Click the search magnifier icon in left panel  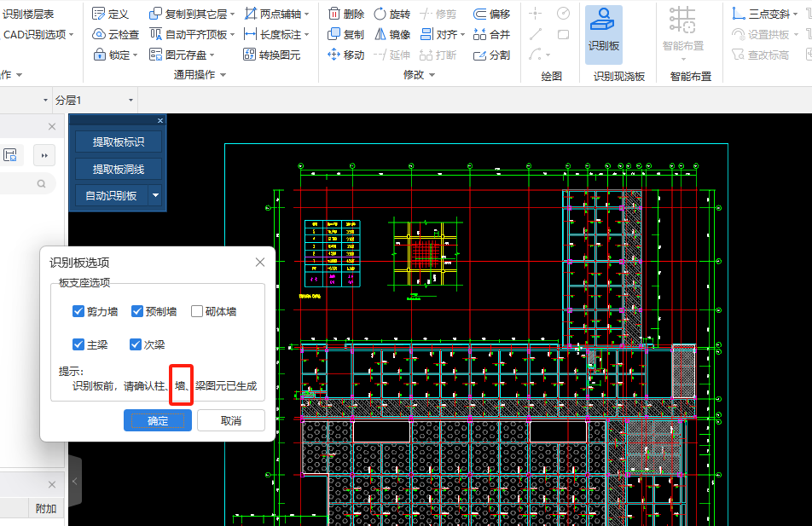tap(42, 184)
